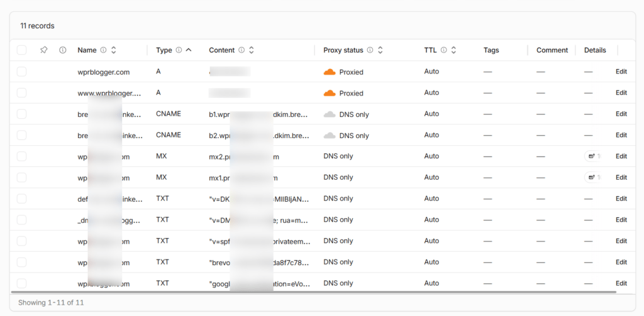This screenshot has height=316, width=644.
Task: Edit the v=DM TXT record
Action: pyautogui.click(x=621, y=220)
